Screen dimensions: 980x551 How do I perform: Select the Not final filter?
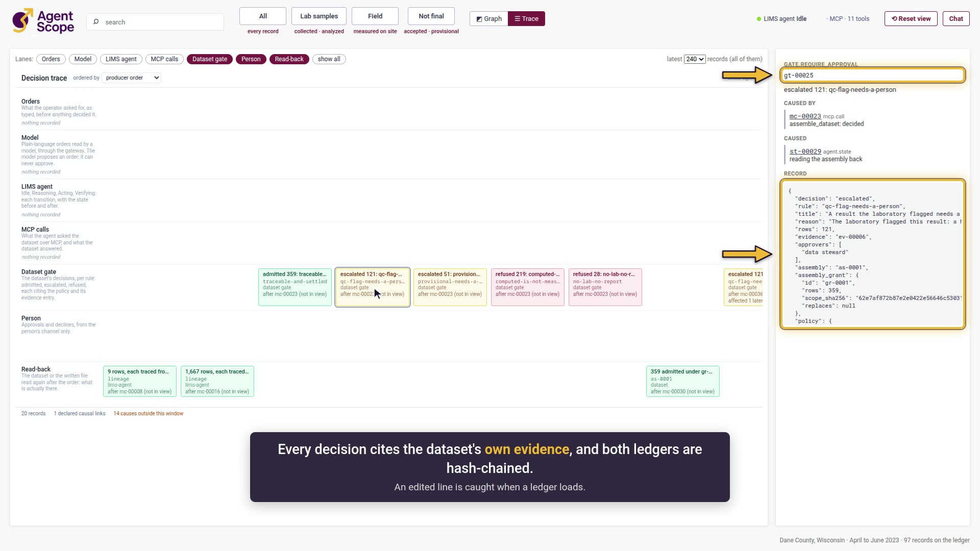coord(431,16)
